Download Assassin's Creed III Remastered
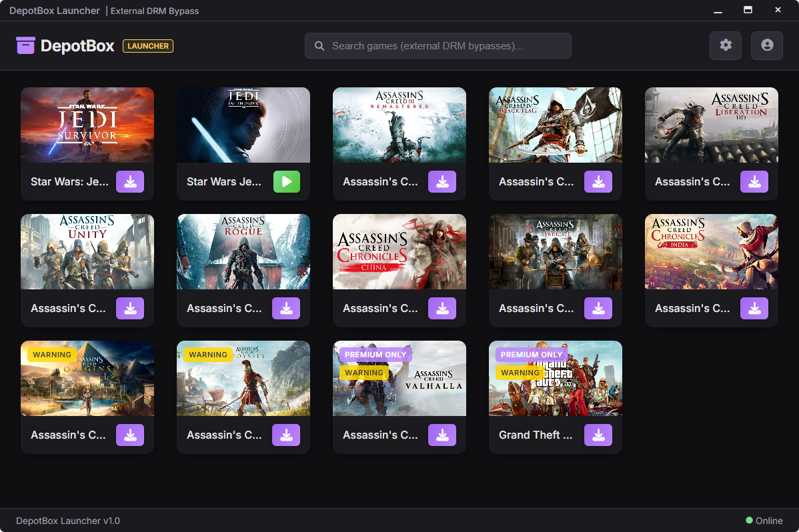799x532 pixels. (x=442, y=182)
